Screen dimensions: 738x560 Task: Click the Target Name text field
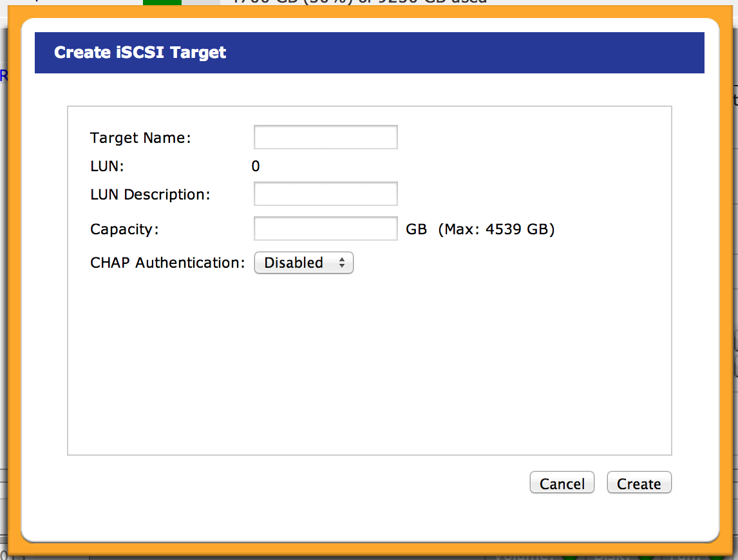(x=325, y=137)
